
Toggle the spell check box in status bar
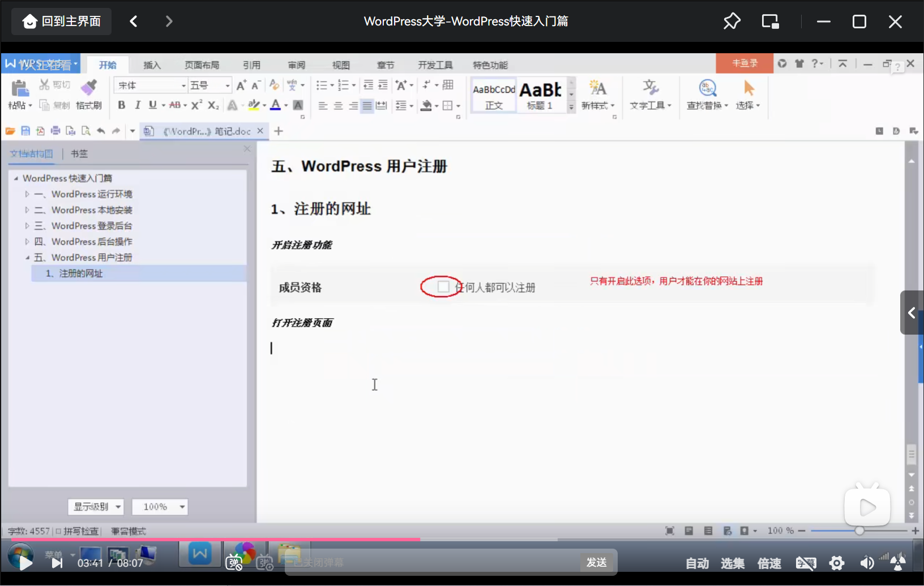(58, 531)
